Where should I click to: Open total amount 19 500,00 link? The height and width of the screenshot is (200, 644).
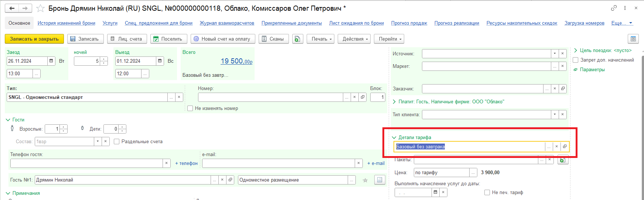coord(236,61)
